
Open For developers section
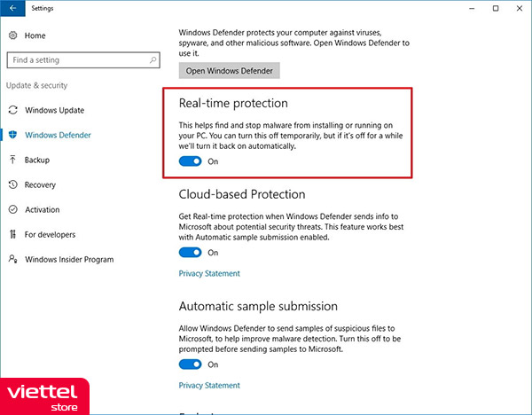[x=50, y=234]
